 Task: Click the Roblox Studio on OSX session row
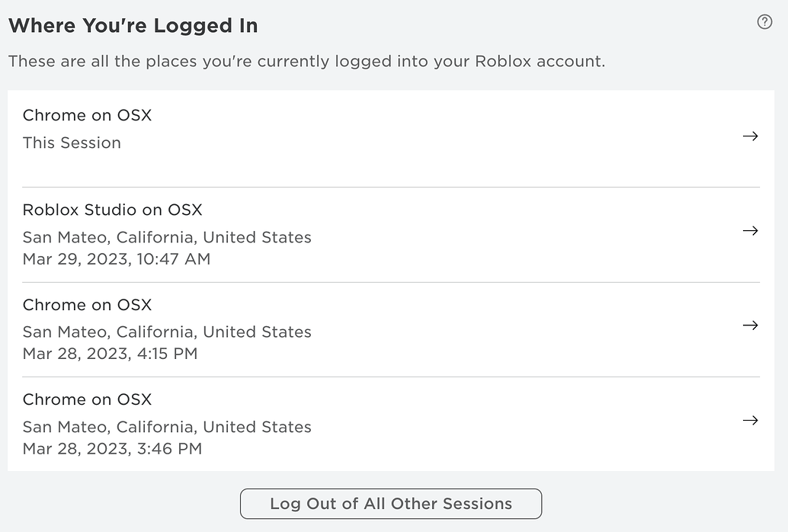coord(113,210)
